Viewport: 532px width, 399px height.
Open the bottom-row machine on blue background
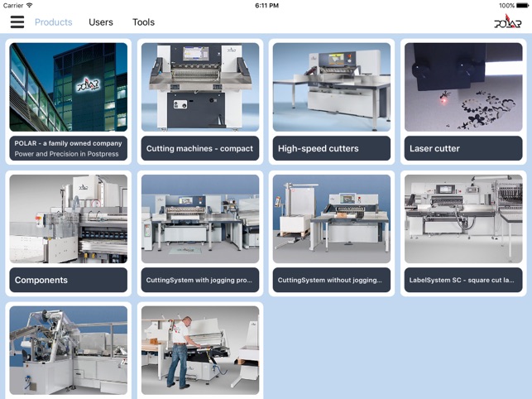click(x=69, y=350)
